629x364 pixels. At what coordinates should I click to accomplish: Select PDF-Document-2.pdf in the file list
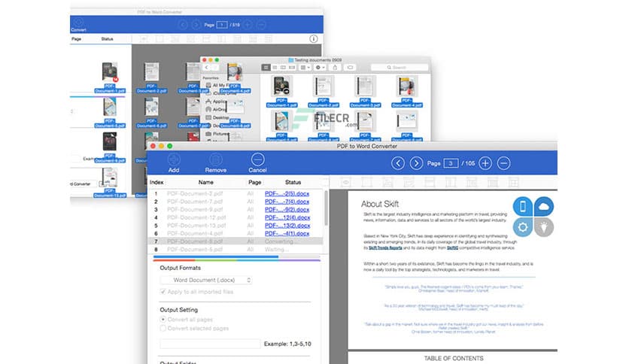click(195, 193)
